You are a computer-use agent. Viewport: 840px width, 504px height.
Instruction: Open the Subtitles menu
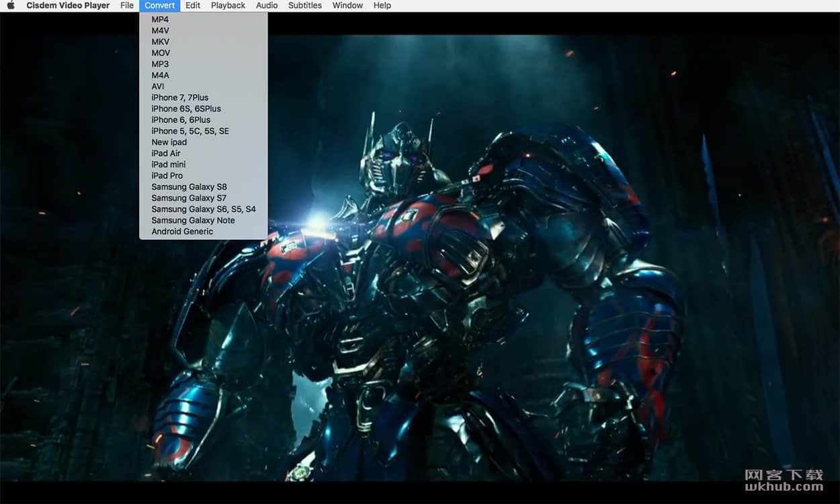[x=305, y=5]
